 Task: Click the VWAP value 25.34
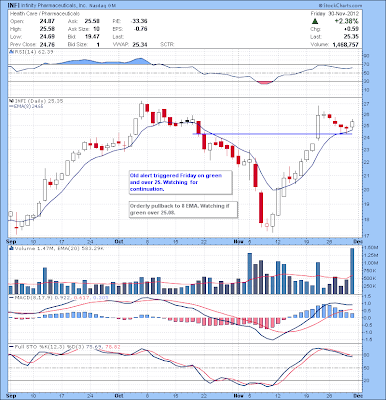tap(140, 44)
